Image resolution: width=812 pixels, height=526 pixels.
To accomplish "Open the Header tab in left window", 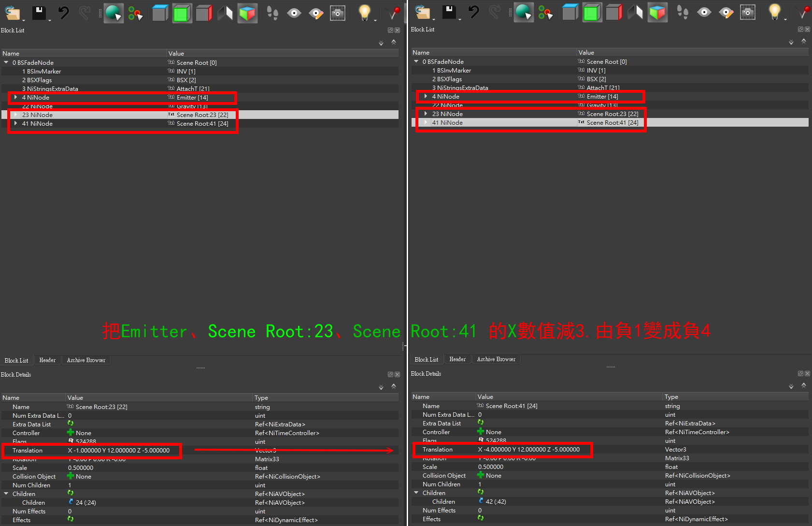I will click(47, 360).
